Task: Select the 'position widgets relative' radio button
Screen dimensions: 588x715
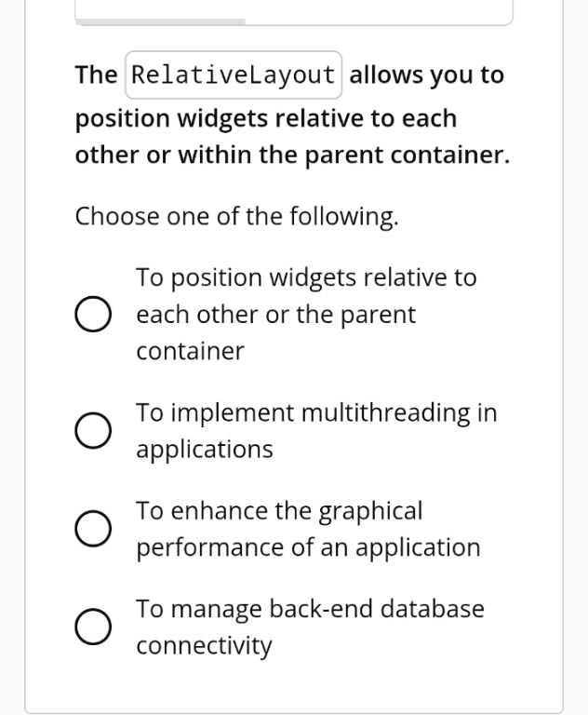Action: click(x=93, y=315)
